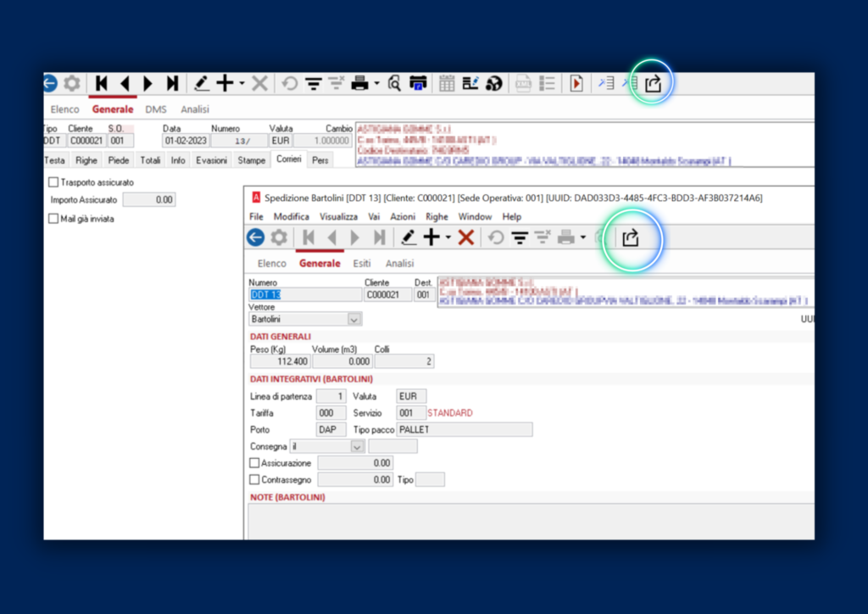Click the plus add icon in DDT window toolbar
The image size is (868, 614).
[225, 84]
